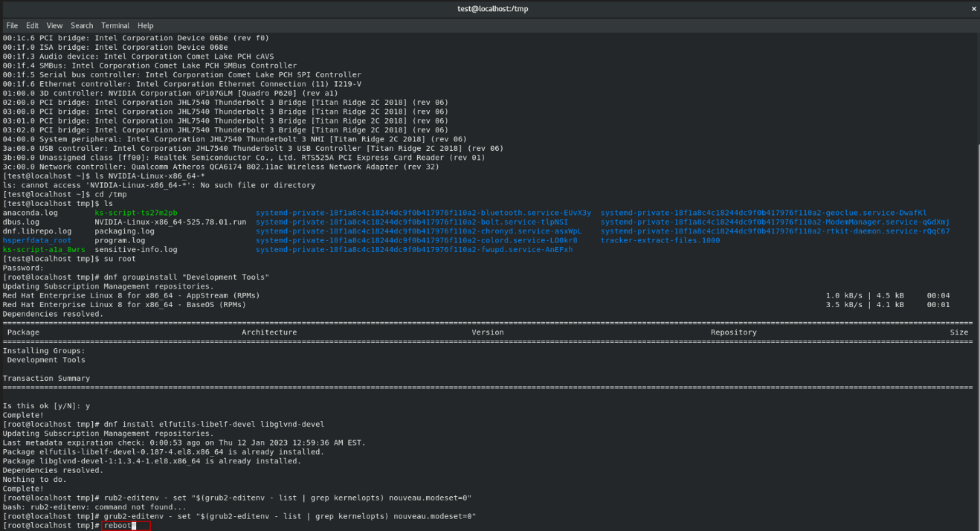Click the Serial bus controller SPI Controller line
Viewport: 980px width, 531px height.
(x=182, y=75)
